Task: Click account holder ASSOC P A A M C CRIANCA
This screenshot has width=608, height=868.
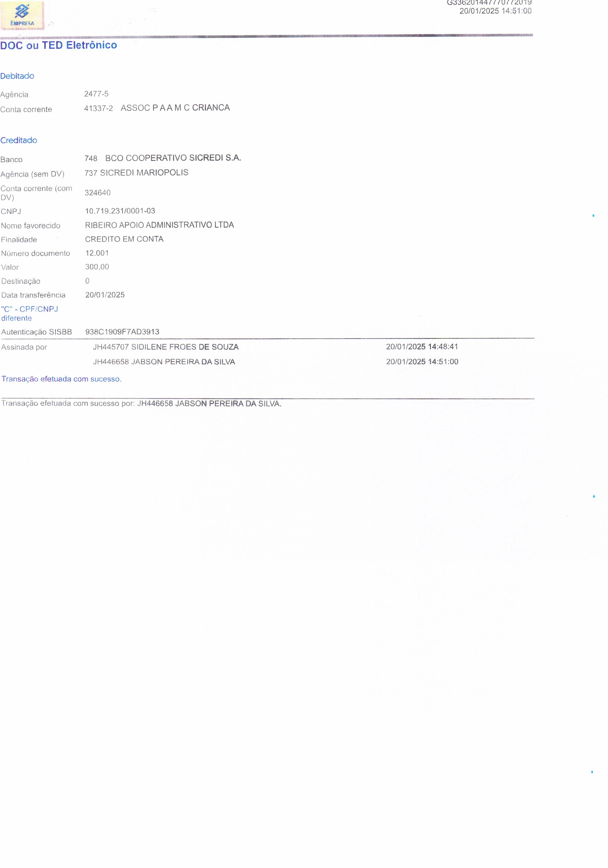Action: click(x=175, y=108)
